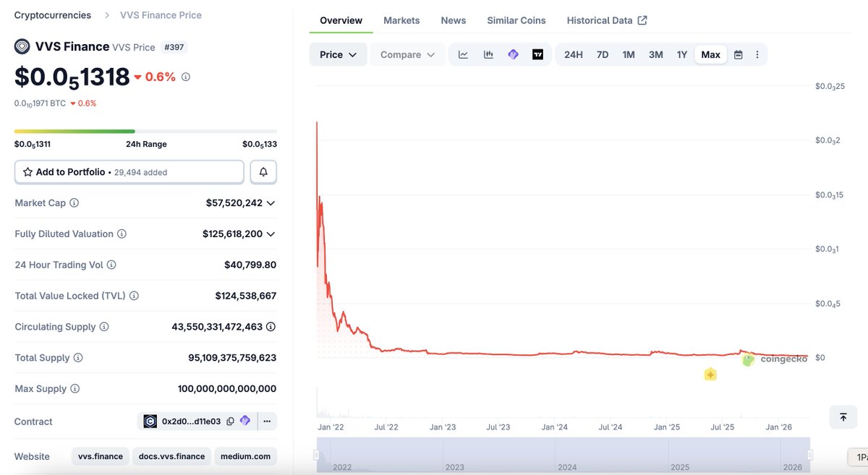Click Add to Portfolio button
The height and width of the screenshot is (475, 868).
pyautogui.click(x=129, y=172)
